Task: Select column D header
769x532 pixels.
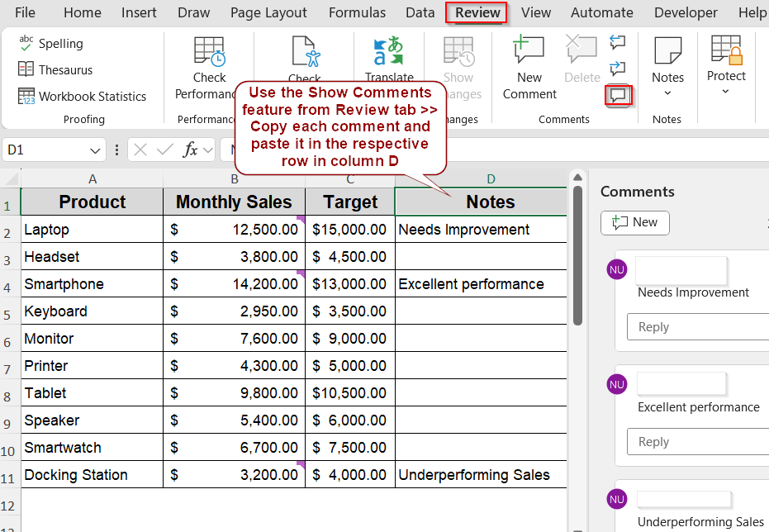Action: point(491,179)
